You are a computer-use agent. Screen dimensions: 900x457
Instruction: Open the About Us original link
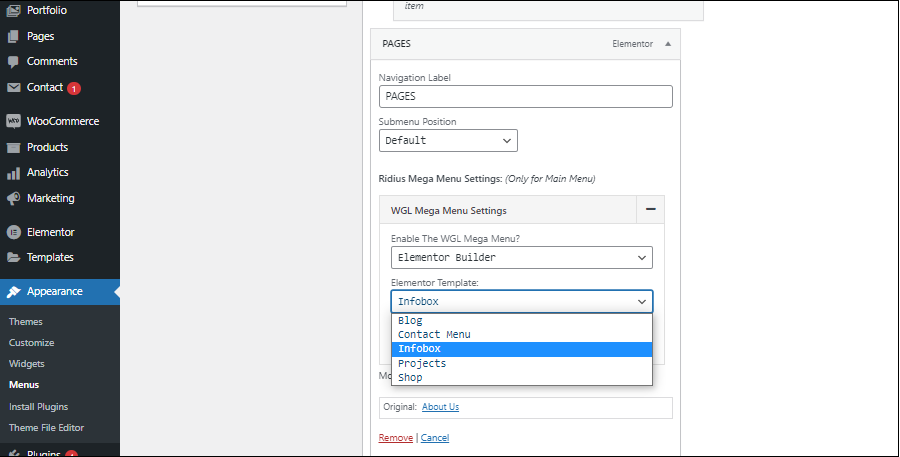pos(440,406)
